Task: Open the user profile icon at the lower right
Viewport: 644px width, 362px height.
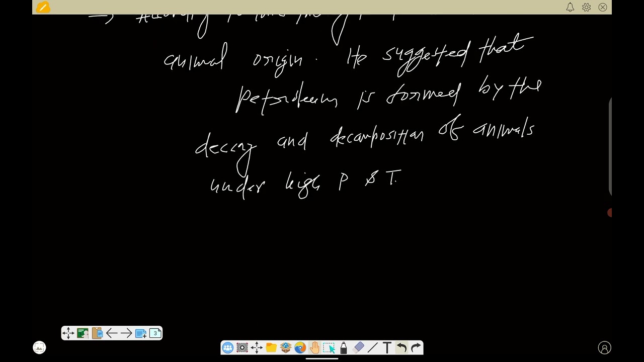Action: pos(604,347)
